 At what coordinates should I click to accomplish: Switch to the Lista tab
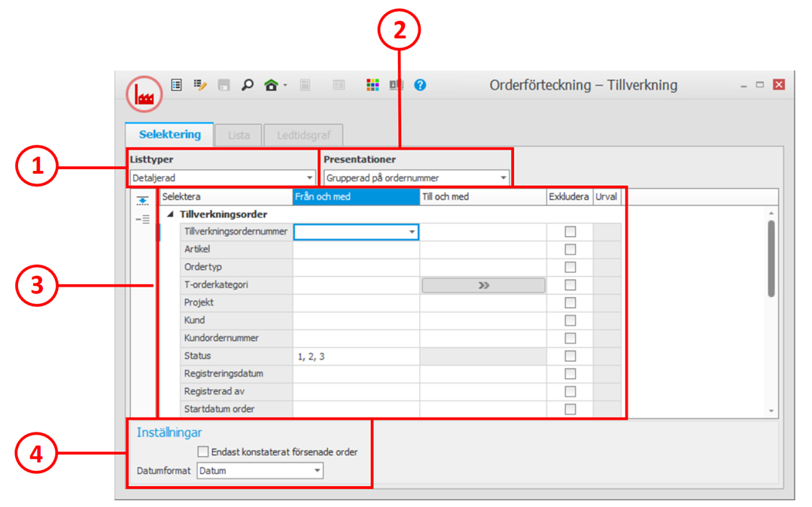click(x=239, y=135)
